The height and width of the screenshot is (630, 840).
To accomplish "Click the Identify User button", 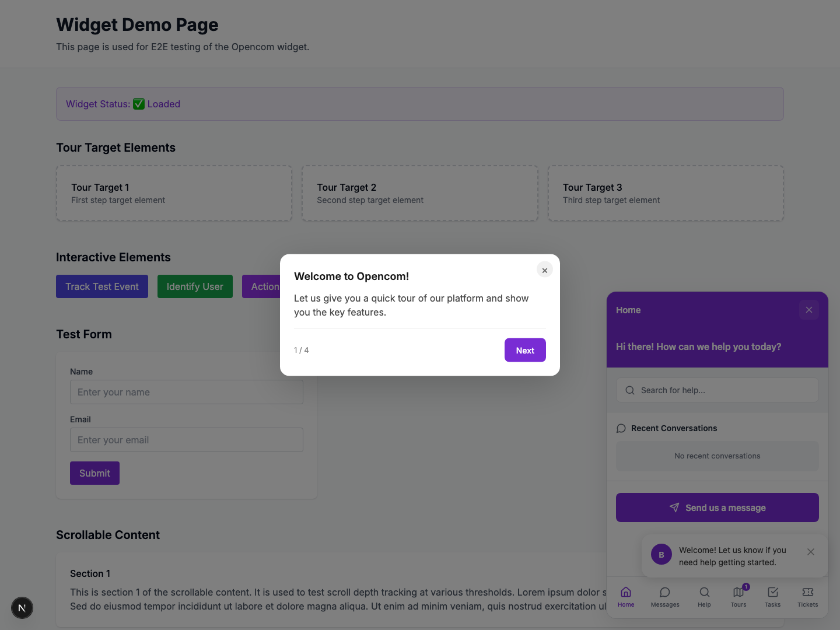I will 195,286.
